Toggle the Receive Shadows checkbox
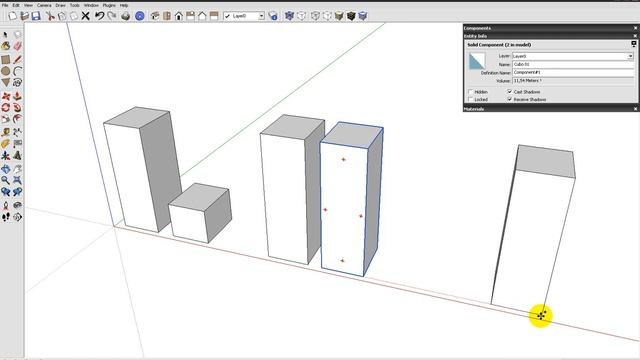The width and height of the screenshot is (640, 360). (x=509, y=99)
